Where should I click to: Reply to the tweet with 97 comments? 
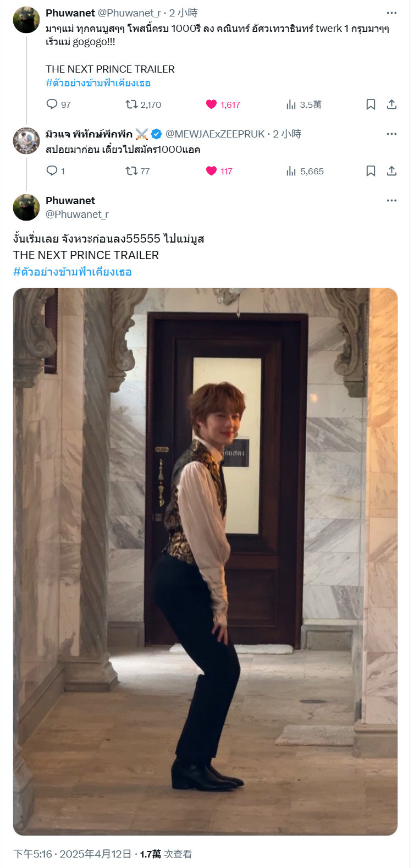(58, 105)
